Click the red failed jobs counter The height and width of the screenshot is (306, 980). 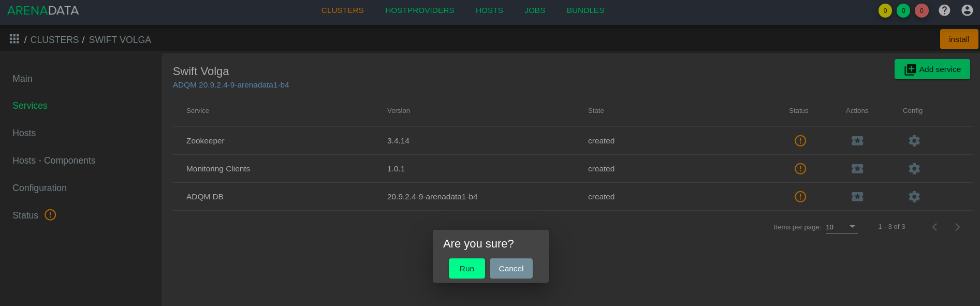[922, 10]
